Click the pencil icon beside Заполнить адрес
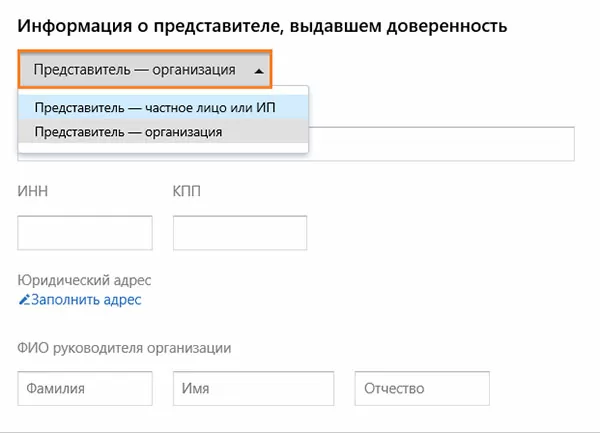The width and height of the screenshot is (600, 433). [x=24, y=300]
